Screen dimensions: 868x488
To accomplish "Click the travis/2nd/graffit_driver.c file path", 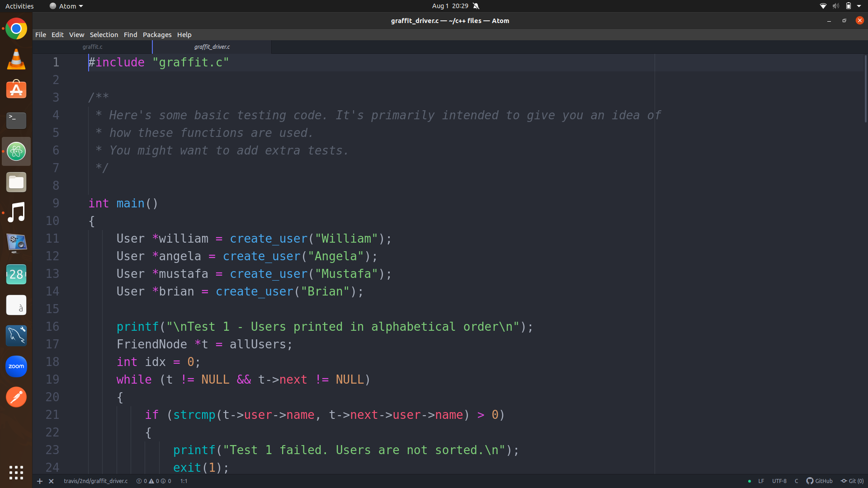I will tap(95, 481).
